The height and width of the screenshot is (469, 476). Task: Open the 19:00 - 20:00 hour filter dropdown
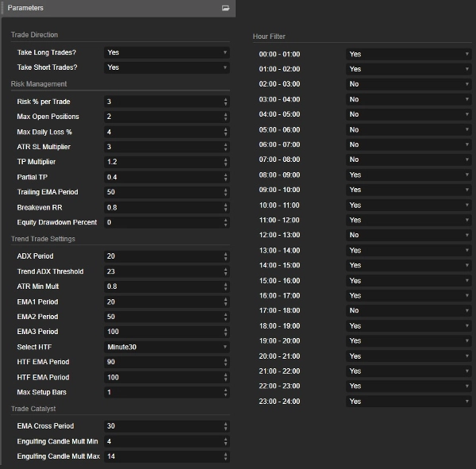coord(409,340)
